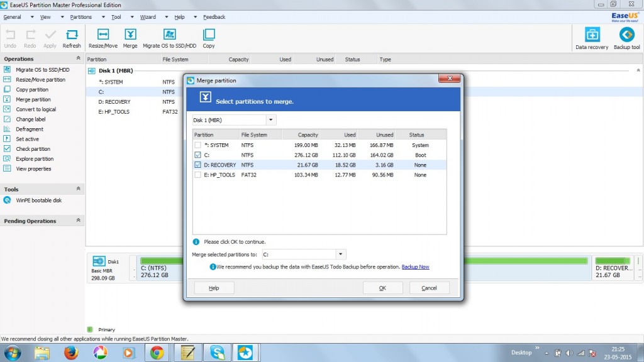Click the Disk1 Basic MBR icon
644x362 pixels.
coord(99,261)
